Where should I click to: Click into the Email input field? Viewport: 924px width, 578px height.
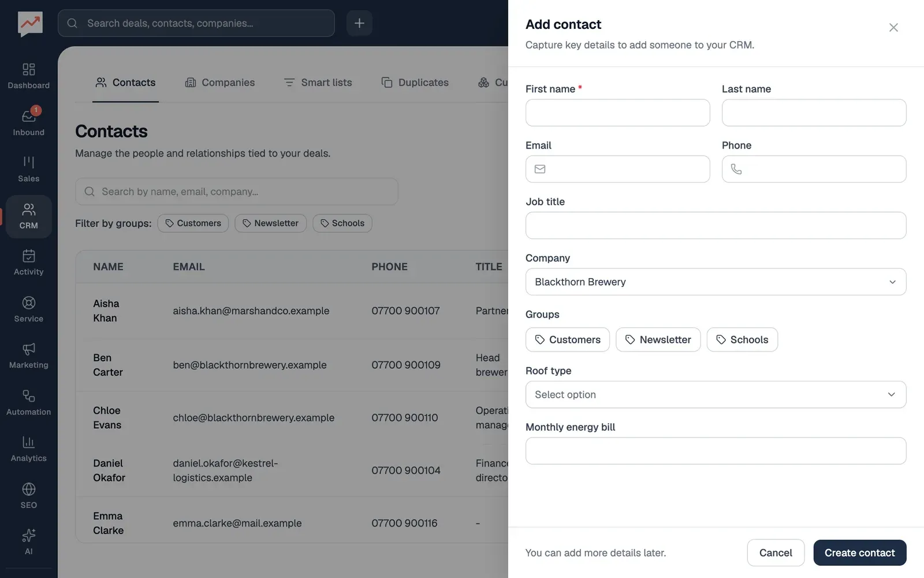coord(617,169)
